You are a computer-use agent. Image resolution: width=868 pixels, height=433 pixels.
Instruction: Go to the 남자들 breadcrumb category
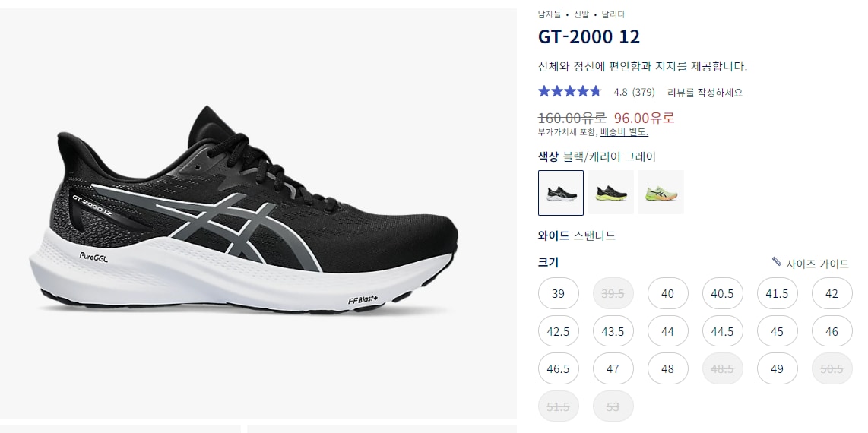click(x=550, y=14)
